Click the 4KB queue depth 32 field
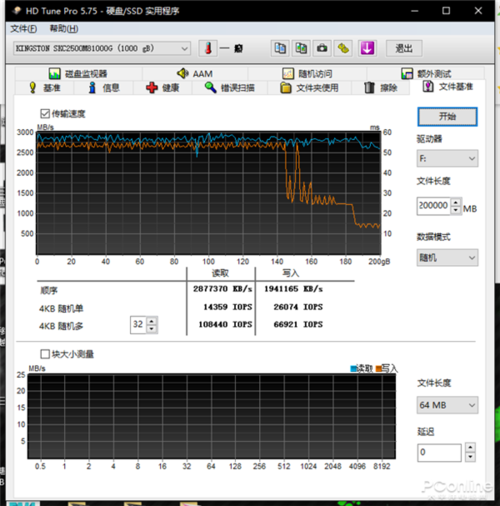Screen dimensions: 500x506 [138, 324]
